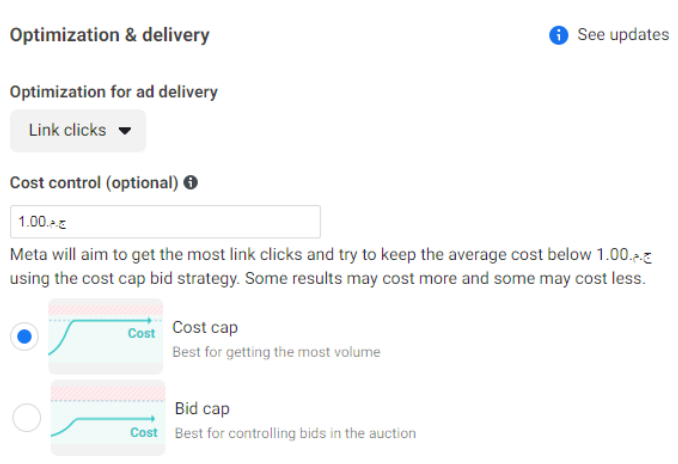This screenshot has width=678, height=464.
Task: Select the Cost cap radio button
Action: coord(27,337)
